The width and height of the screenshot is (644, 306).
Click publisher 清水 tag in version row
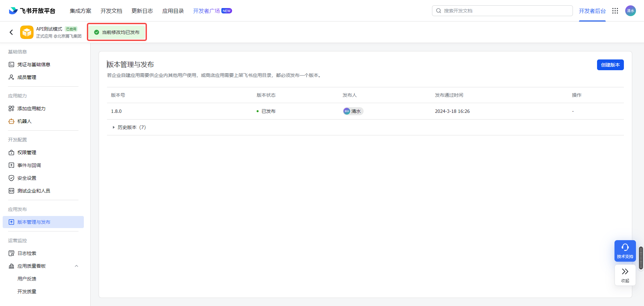point(353,111)
